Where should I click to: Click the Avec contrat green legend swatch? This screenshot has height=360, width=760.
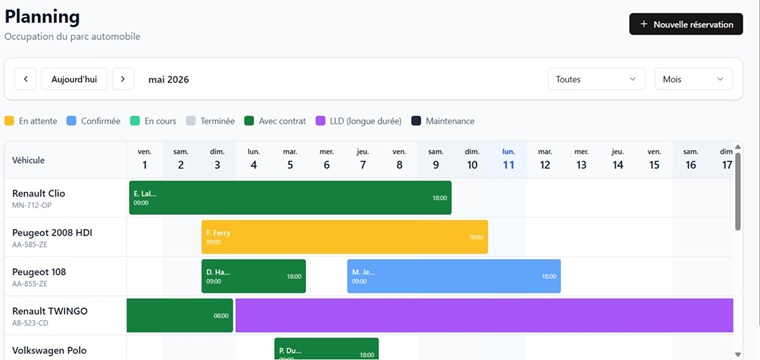(249, 121)
